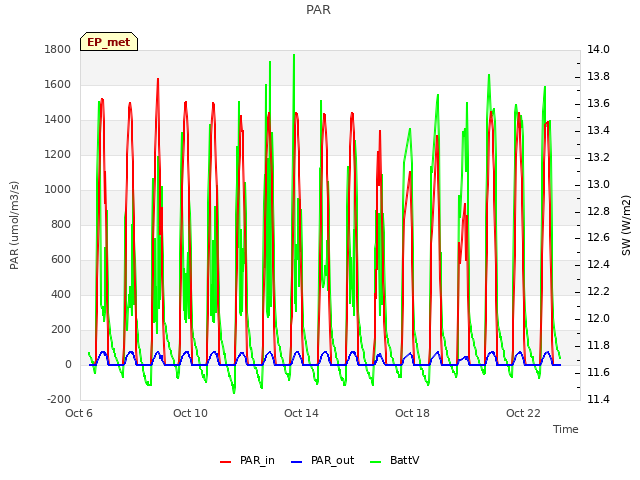This screenshot has width=640, height=480.
Task: Click the Oct 22 x-axis tick label
Action: click(523, 413)
